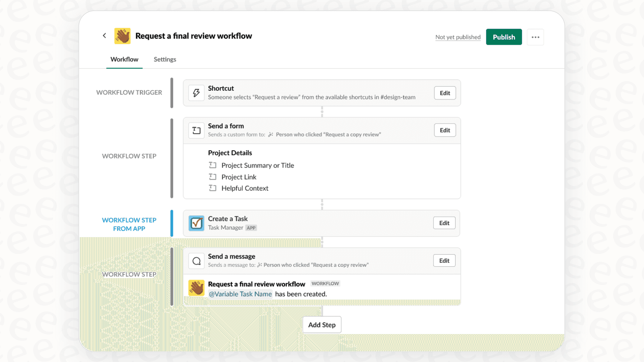This screenshot has width=644, height=362.
Task: Click the waving hand emoji in the message preview
Action: point(196,288)
